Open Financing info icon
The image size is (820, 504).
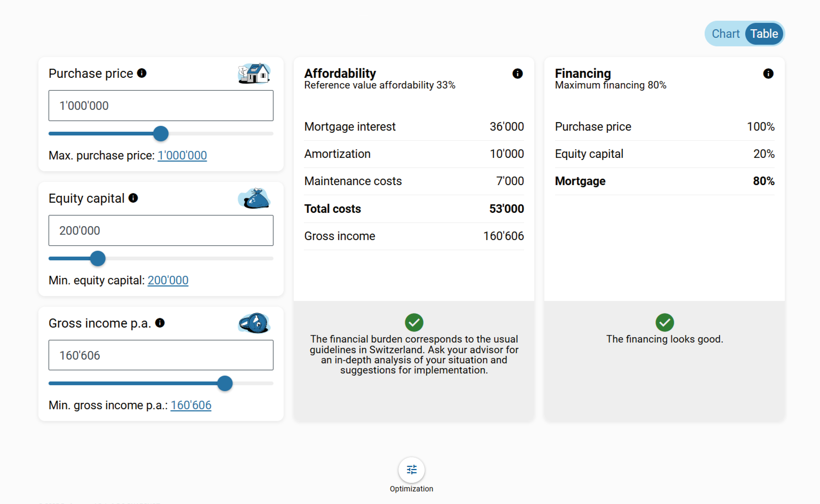click(x=768, y=74)
